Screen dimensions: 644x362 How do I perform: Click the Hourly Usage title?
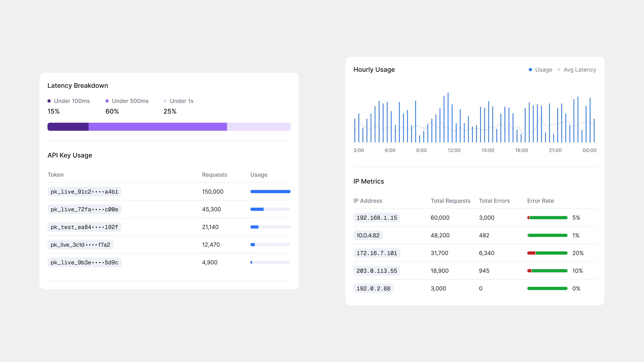pyautogui.click(x=374, y=70)
